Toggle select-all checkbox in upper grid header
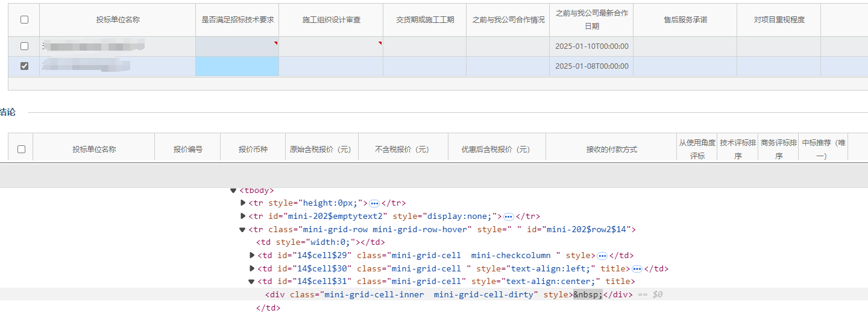This screenshot has width=868, height=316. [x=24, y=19]
